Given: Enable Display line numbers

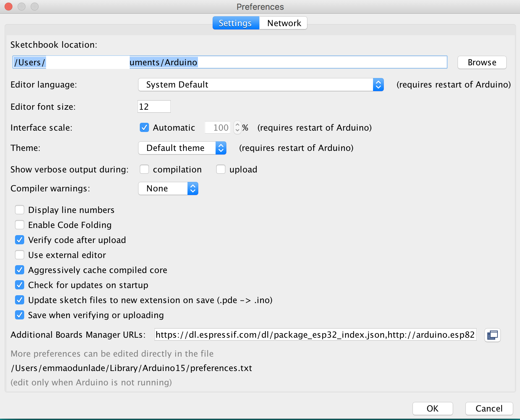Looking at the screenshot, I should [x=20, y=210].
